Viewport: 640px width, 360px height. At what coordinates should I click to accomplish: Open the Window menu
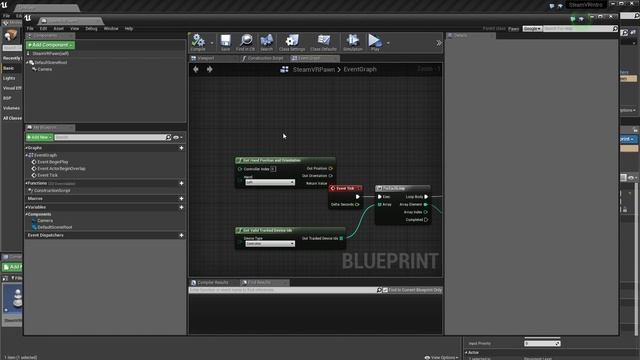point(111,29)
